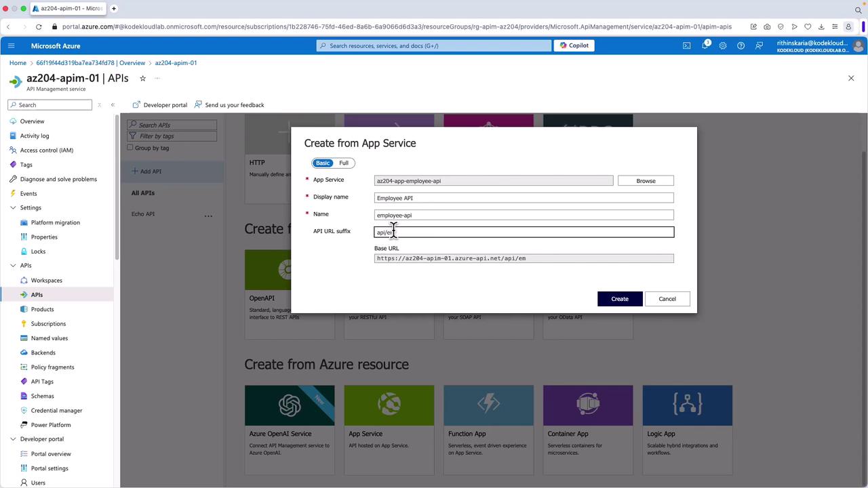This screenshot has width=868, height=488.
Task: Browse for an App Service
Action: point(646,181)
